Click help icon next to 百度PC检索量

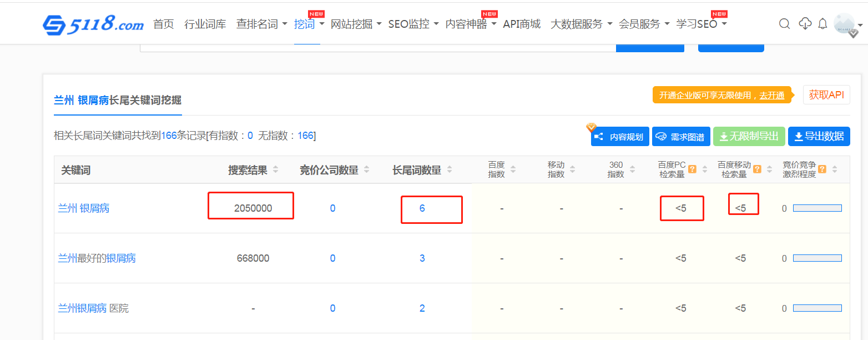(692, 169)
